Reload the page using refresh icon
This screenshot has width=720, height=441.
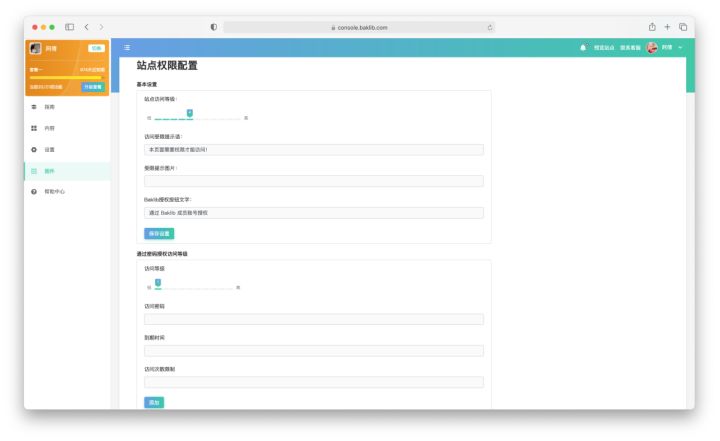pos(489,28)
